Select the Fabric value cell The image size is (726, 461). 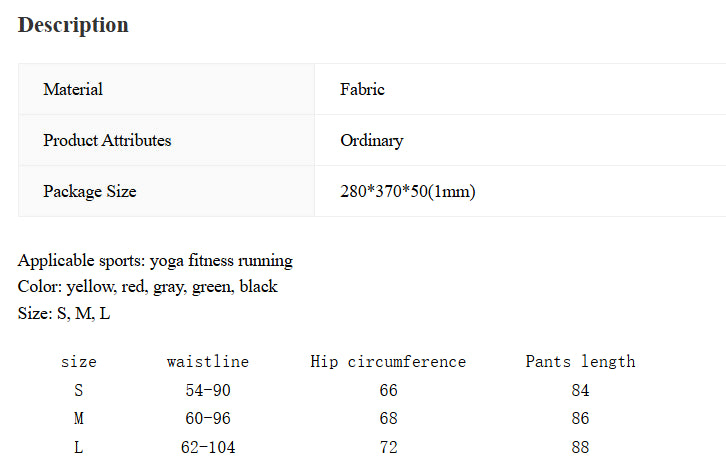tap(362, 90)
